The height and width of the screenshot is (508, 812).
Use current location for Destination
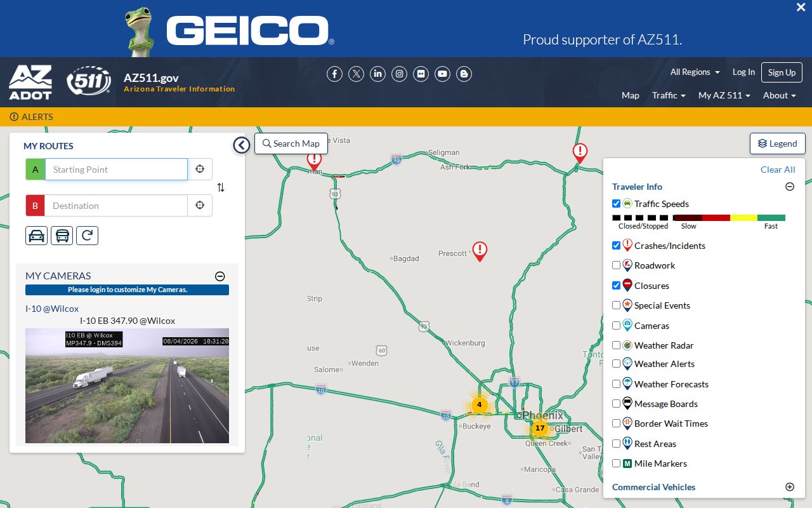[x=200, y=206]
